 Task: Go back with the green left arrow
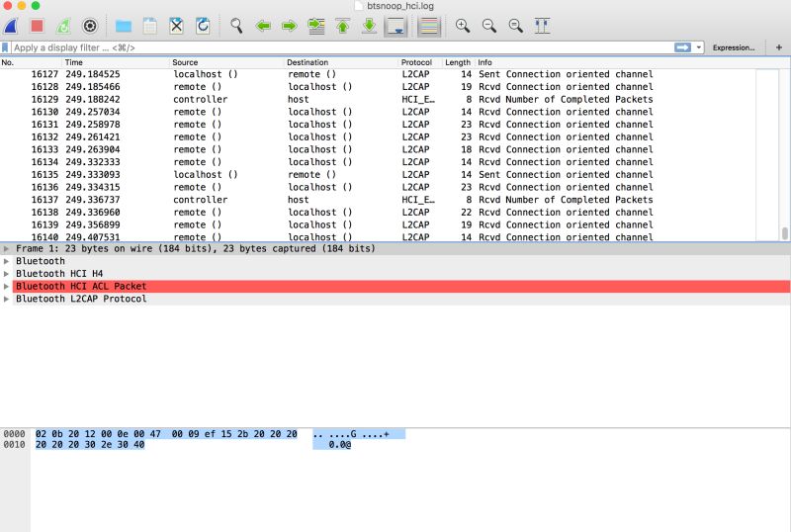tap(263, 26)
